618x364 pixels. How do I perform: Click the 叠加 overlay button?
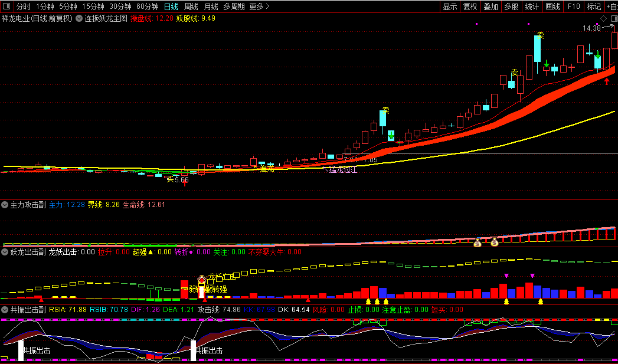pyautogui.click(x=491, y=6)
